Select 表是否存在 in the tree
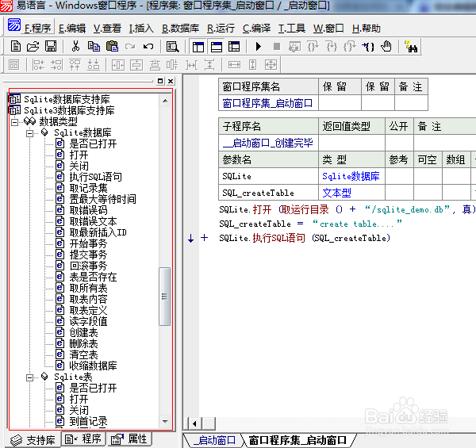 point(93,277)
